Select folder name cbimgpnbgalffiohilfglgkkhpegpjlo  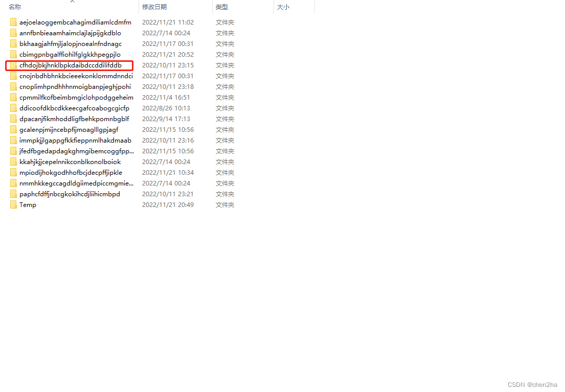[70, 54]
